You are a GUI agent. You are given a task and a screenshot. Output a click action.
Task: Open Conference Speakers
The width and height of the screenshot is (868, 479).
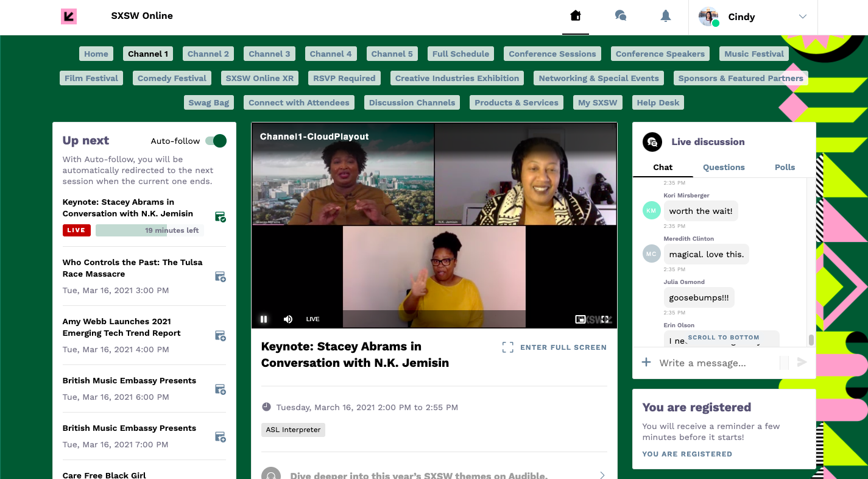coord(660,54)
